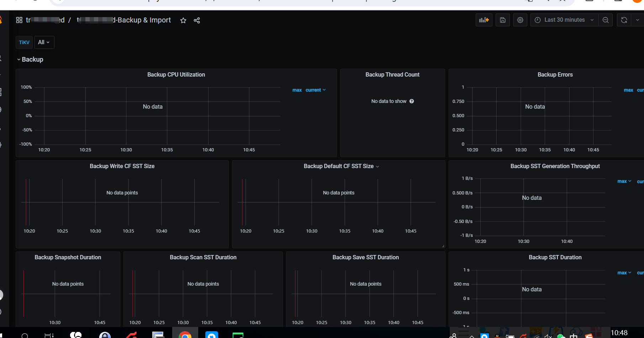This screenshot has width=644, height=338.
Task: Open Backup Default CF SST Size panel menu
Action: point(341,166)
